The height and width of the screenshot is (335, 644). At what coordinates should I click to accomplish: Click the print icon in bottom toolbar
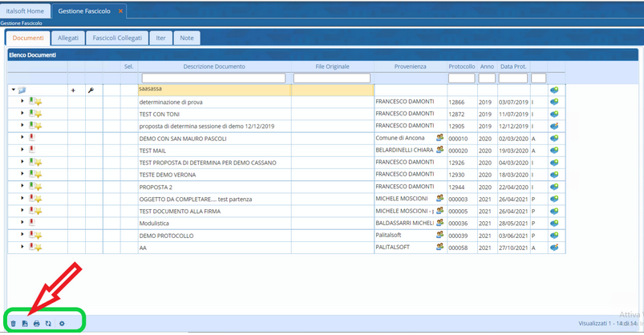coord(37,323)
